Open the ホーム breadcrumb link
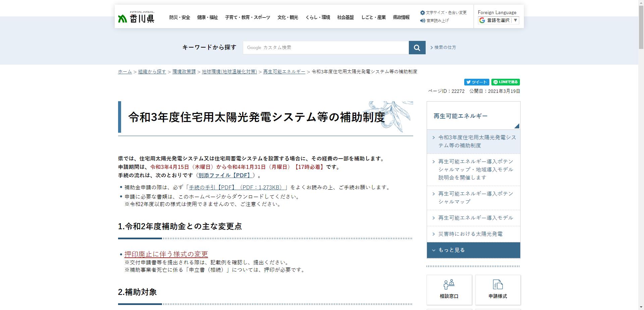 pos(124,71)
